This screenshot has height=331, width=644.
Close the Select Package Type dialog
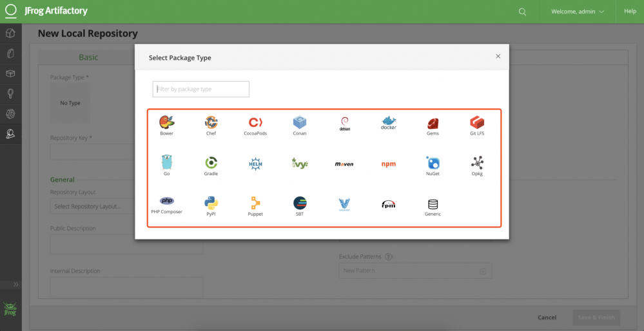(x=498, y=57)
